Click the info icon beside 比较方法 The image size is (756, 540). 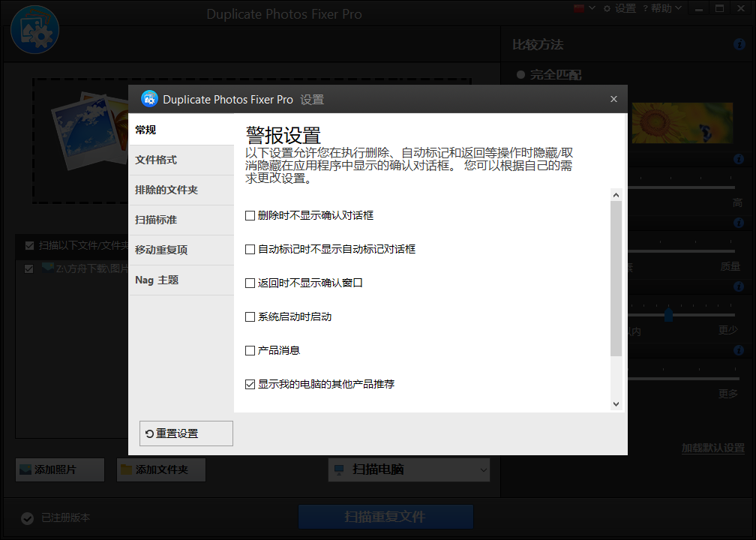(x=739, y=44)
